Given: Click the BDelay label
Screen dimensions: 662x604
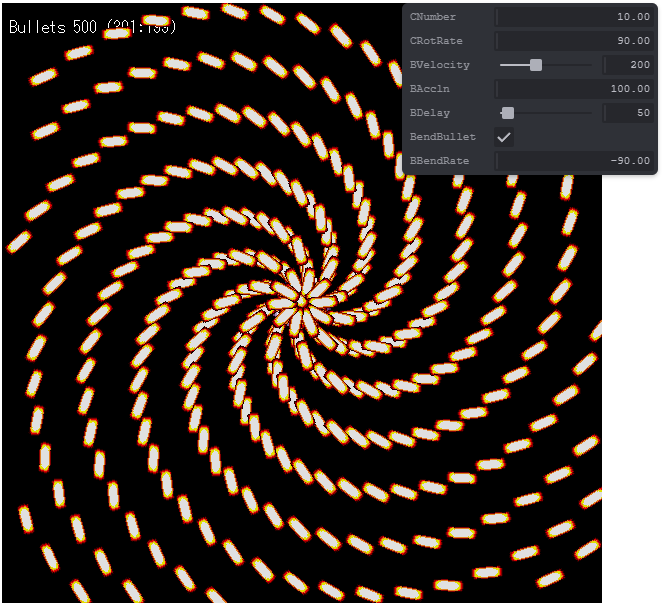Looking at the screenshot, I should [x=429, y=113].
